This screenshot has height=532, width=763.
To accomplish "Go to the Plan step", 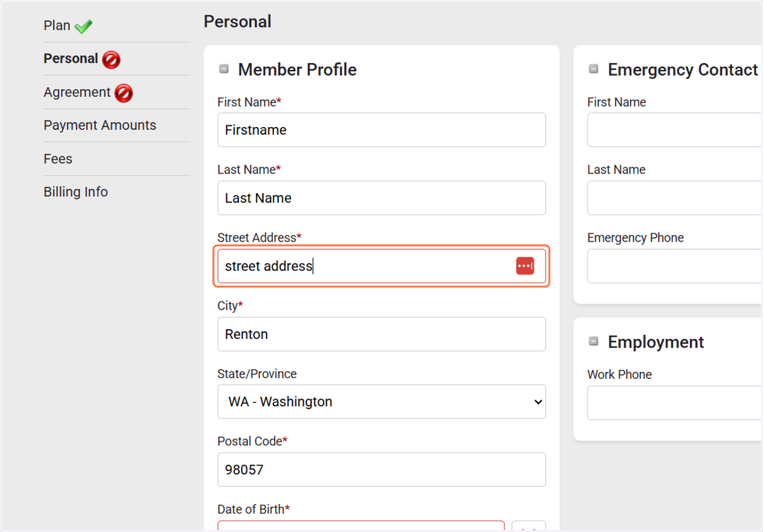I will (x=57, y=25).
